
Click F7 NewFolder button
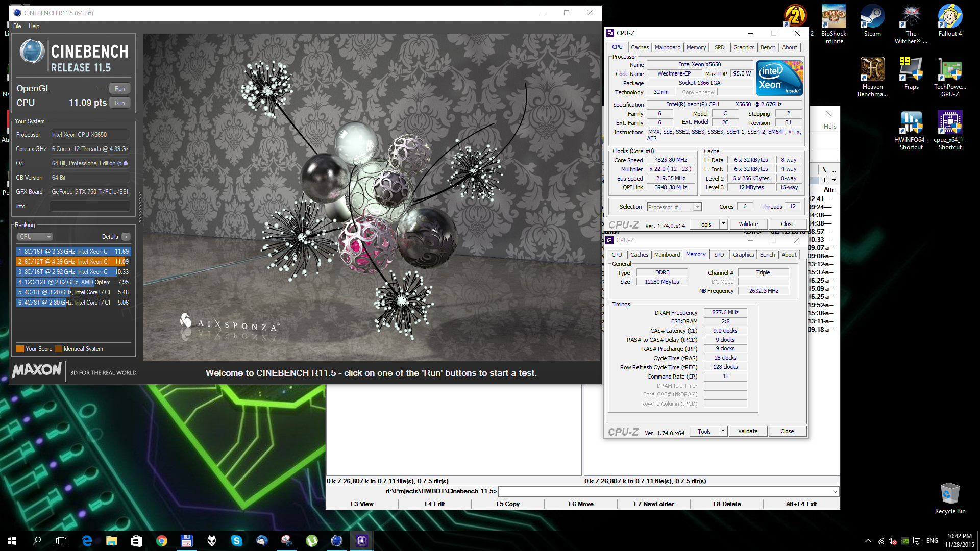[x=654, y=504]
